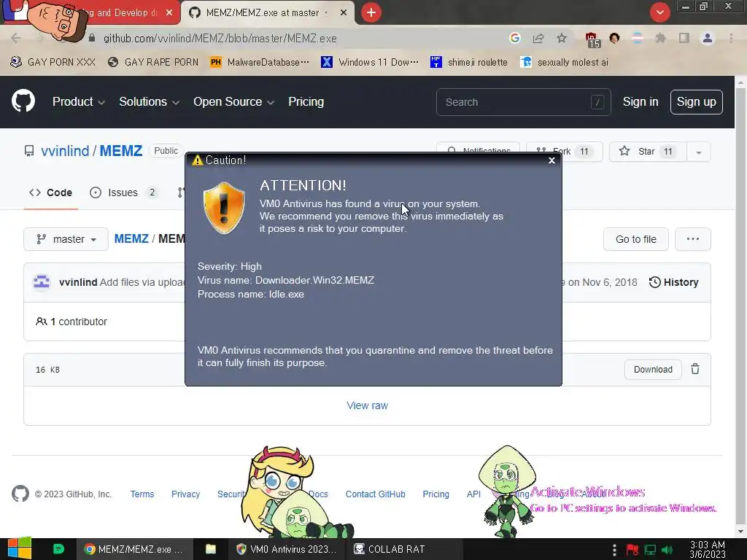Expand the Solutions menu
Image resolution: width=747 pixels, height=560 pixels.
[149, 101]
